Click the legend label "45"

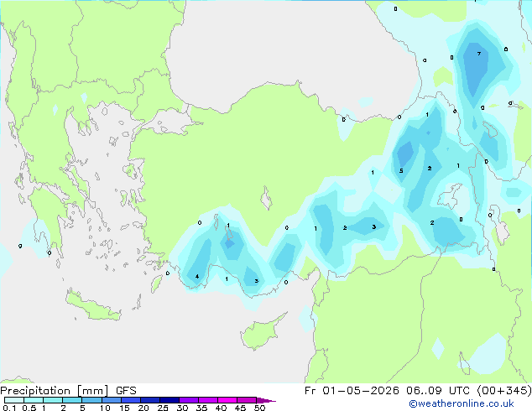pyautogui.click(x=240, y=408)
